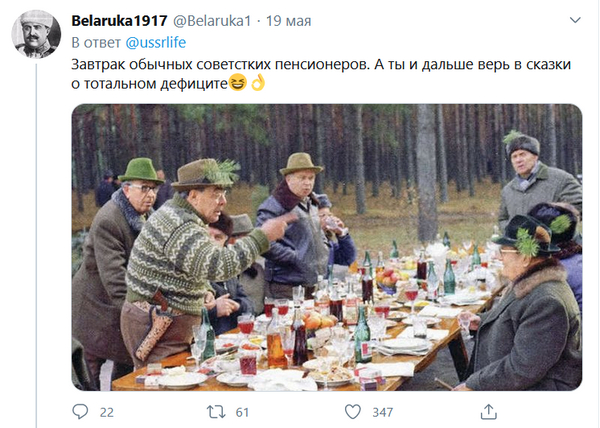Open the @ussrlife profile link

[156, 42]
